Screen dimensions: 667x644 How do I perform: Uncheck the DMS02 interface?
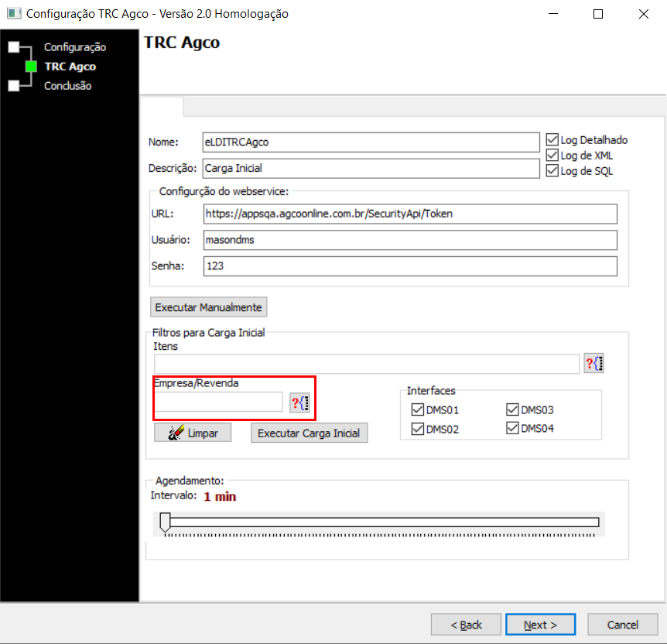click(x=418, y=429)
